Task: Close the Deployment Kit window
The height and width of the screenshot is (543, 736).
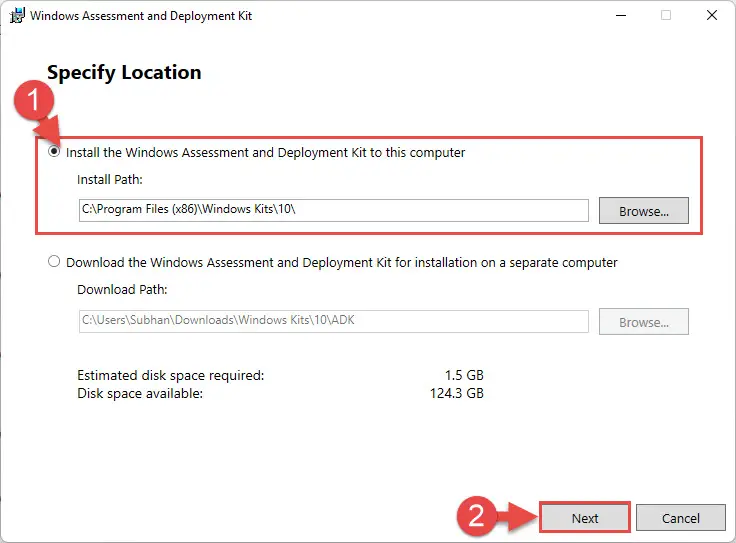Action: pos(712,15)
